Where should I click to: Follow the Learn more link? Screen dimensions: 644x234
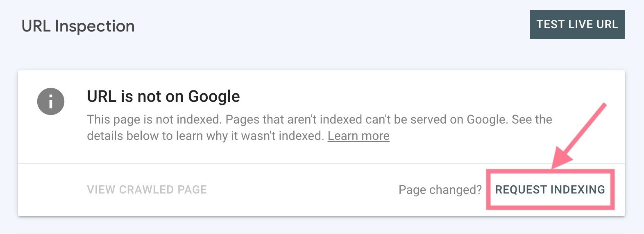(x=358, y=136)
